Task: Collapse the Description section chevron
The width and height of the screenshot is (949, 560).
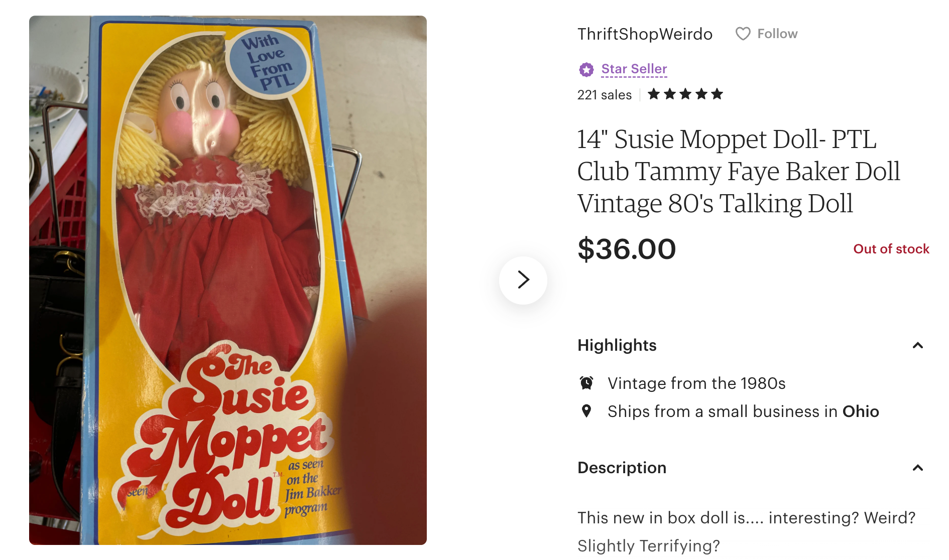Action: pos(918,468)
